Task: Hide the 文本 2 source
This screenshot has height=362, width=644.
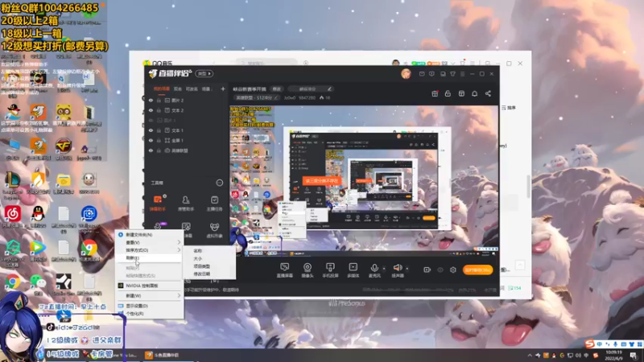Action: click(151, 110)
